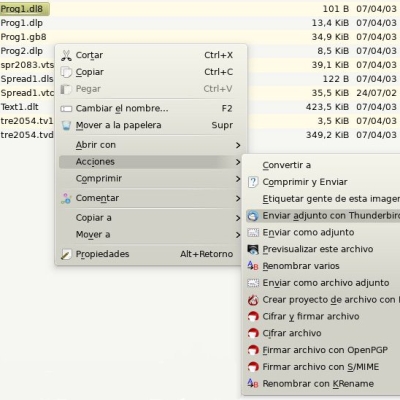Click the 13,4 KiB size value

point(330,23)
